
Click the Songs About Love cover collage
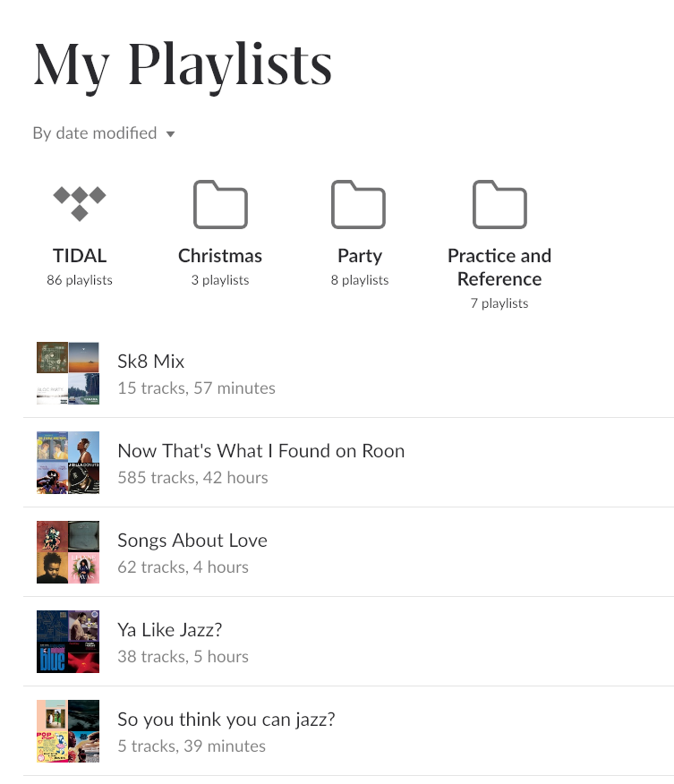point(68,552)
